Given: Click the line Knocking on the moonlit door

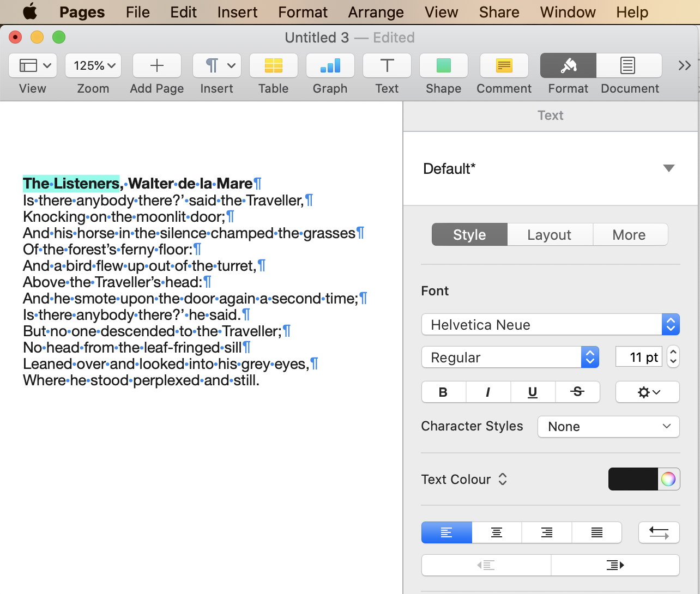Looking at the screenshot, I should pyautogui.click(x=124, y=217).
